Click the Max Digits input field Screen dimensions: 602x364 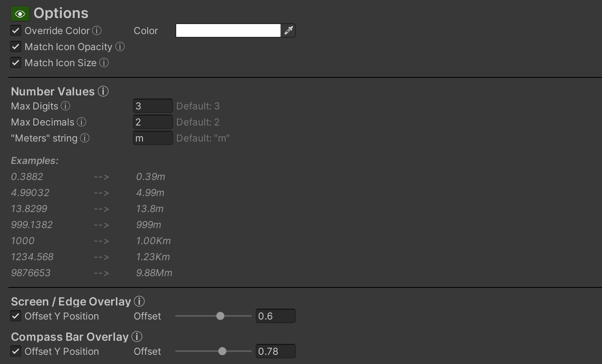pos(153,106)
